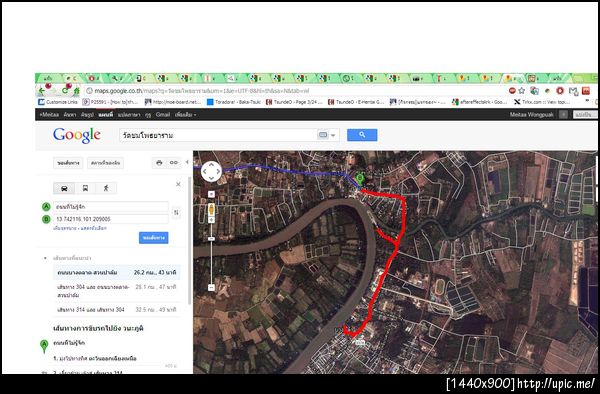Click +Meitas in the Google bar
Screen dimensions: 600x394
49,114
